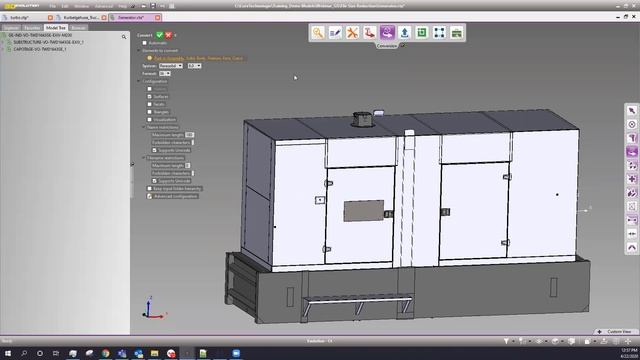Confirm conversion with the green checkmark
The image size is (640, 360).
[160, 35]
